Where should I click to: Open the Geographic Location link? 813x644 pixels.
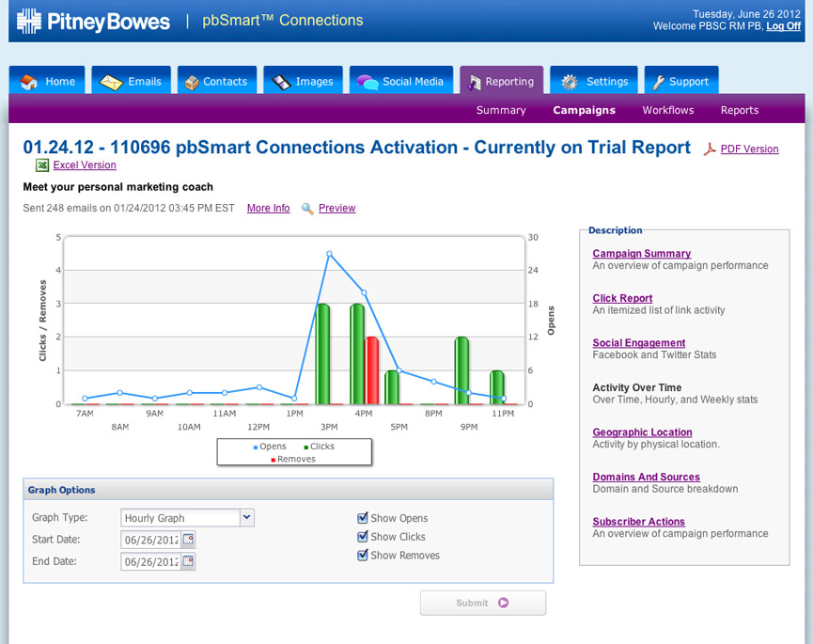pyautogui.click(x=642, y=432)
